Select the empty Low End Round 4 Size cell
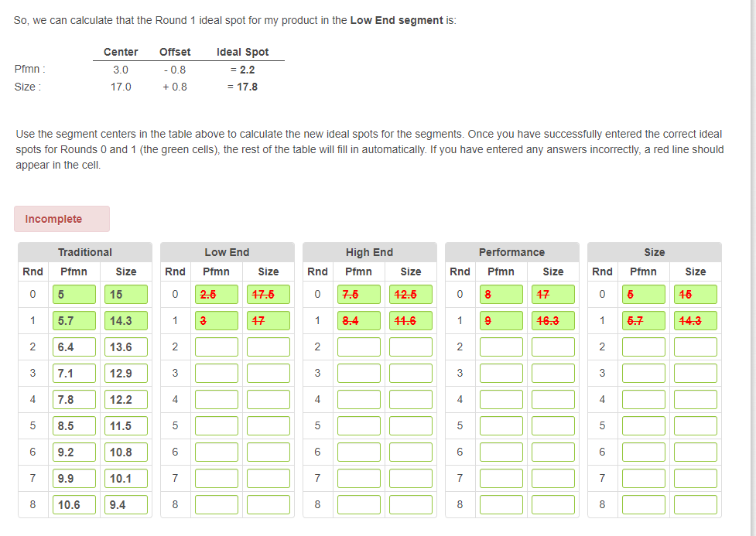 point(269,399)
